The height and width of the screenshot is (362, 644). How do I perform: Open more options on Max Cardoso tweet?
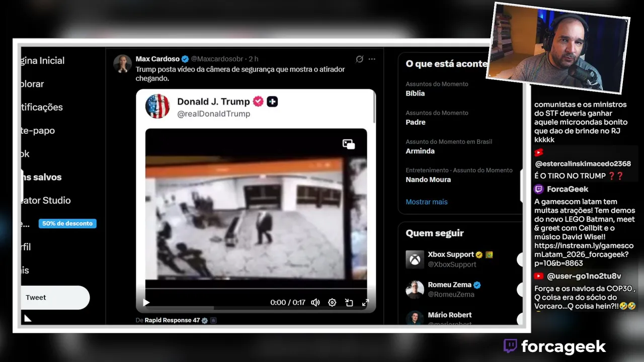coord(372,59)
